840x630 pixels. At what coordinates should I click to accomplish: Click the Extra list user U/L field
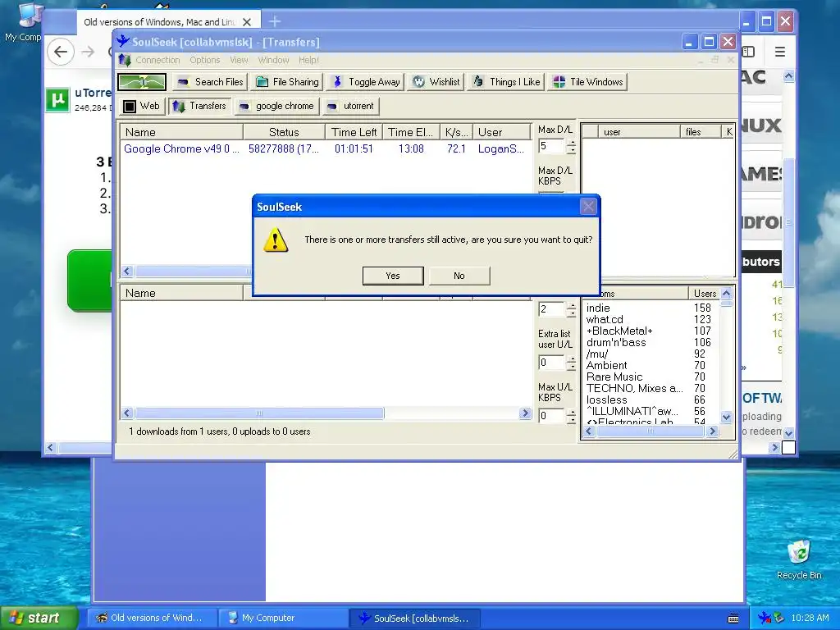(552, 363)
